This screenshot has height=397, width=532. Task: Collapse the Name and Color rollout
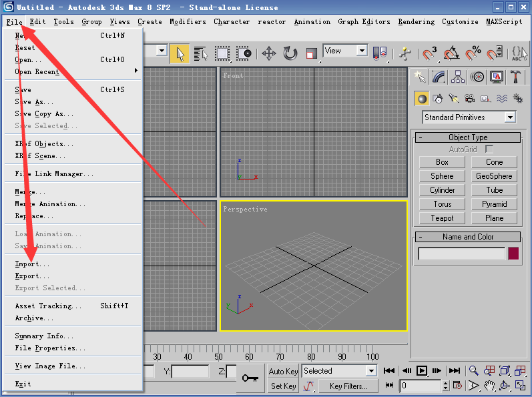coord(467,237)
